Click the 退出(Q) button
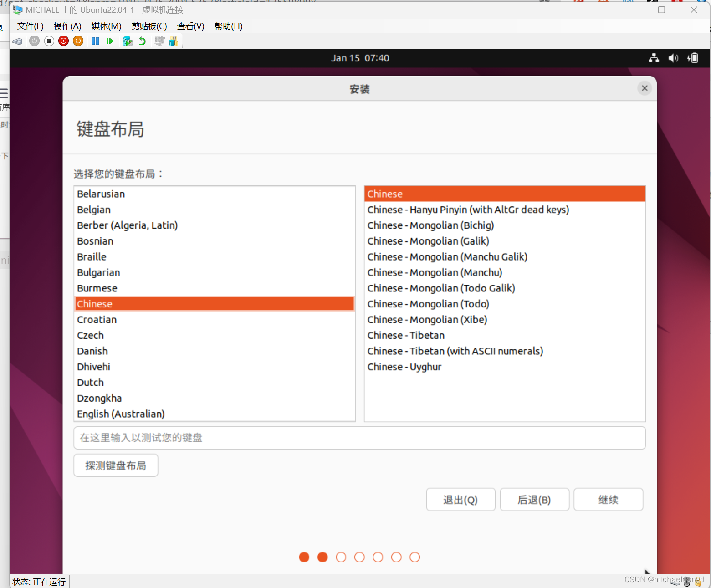Screen dimensions: 711x588 [x=461, y=500]
